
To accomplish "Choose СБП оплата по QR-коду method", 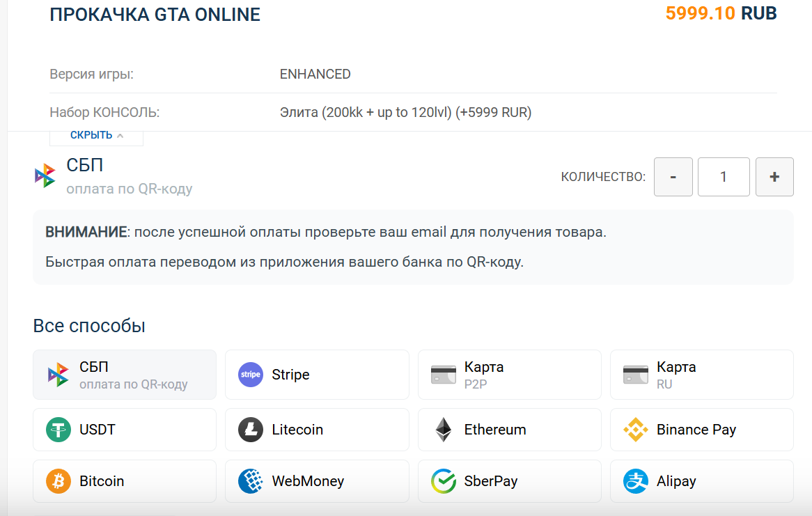I will point(125,375).
